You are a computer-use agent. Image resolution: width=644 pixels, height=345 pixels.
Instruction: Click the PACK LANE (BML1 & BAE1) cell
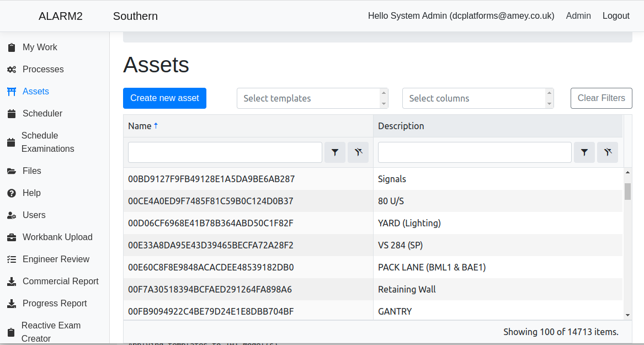pyautogui.click(x=498, y=268)
